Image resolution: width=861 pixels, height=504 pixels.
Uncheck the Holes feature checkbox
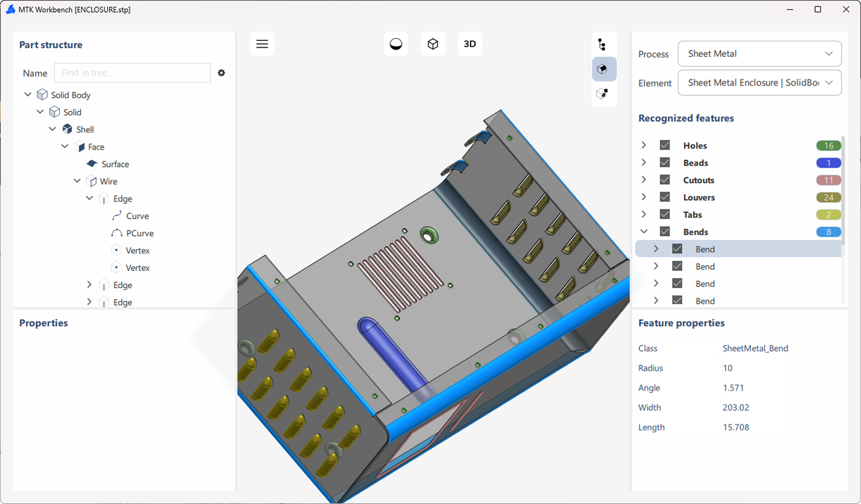click(664, 145)
